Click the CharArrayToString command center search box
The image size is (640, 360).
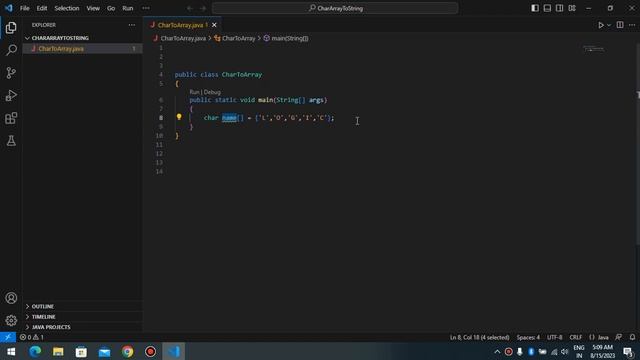coord(335,8)
